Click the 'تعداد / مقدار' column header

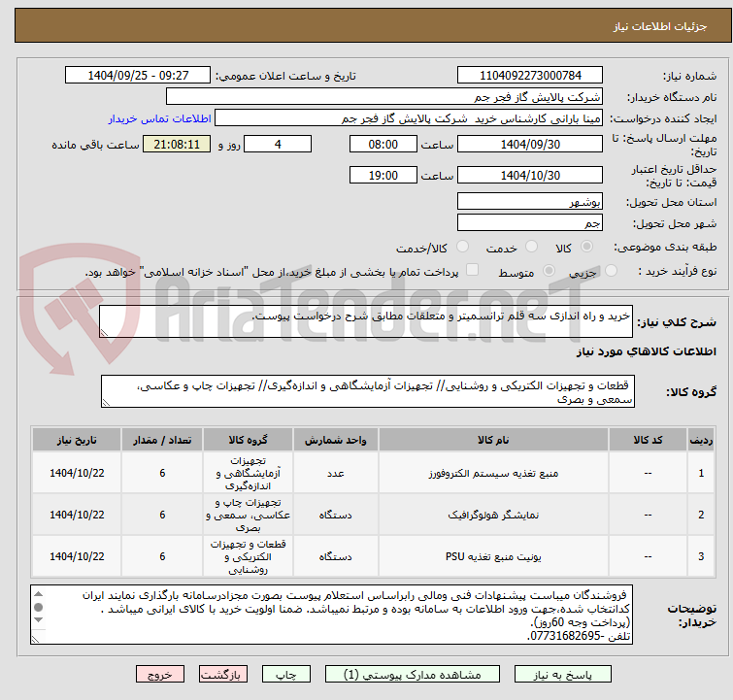pyautogui.click(x=162, y=440)
